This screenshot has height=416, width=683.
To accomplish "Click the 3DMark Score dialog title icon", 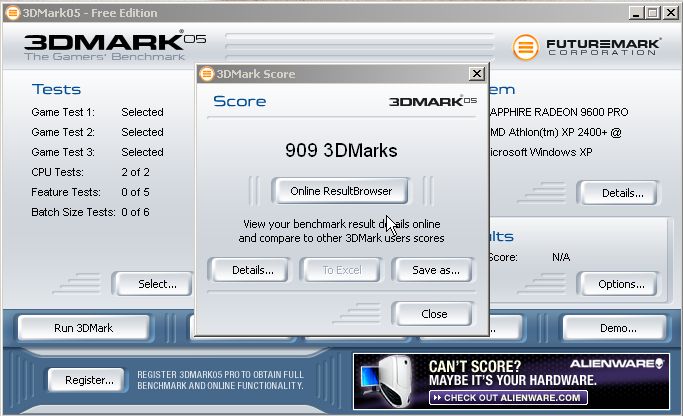I will click(x=206, y=74).
